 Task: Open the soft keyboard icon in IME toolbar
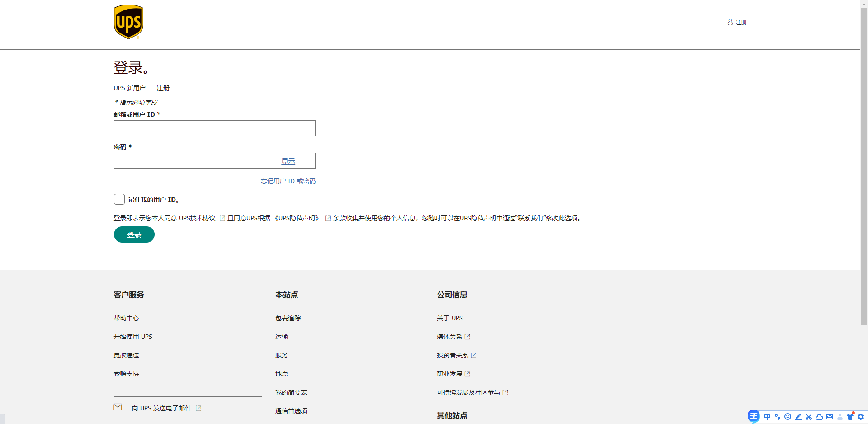830,417
